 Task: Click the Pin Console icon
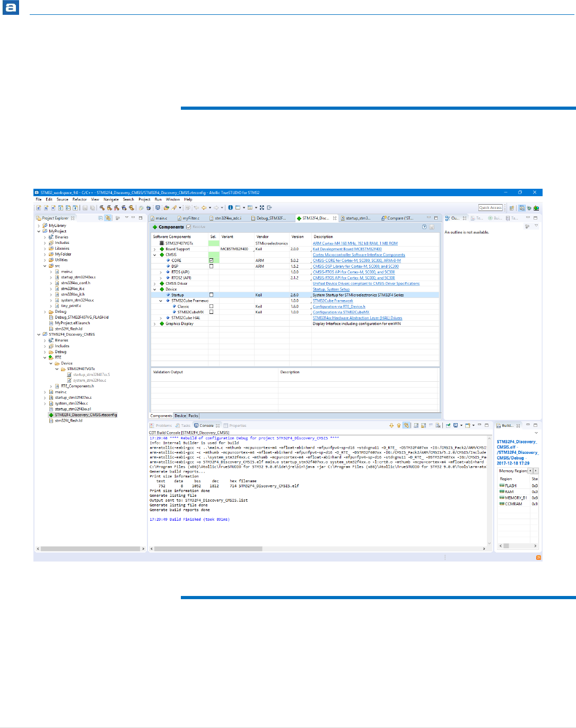(448, 425)
